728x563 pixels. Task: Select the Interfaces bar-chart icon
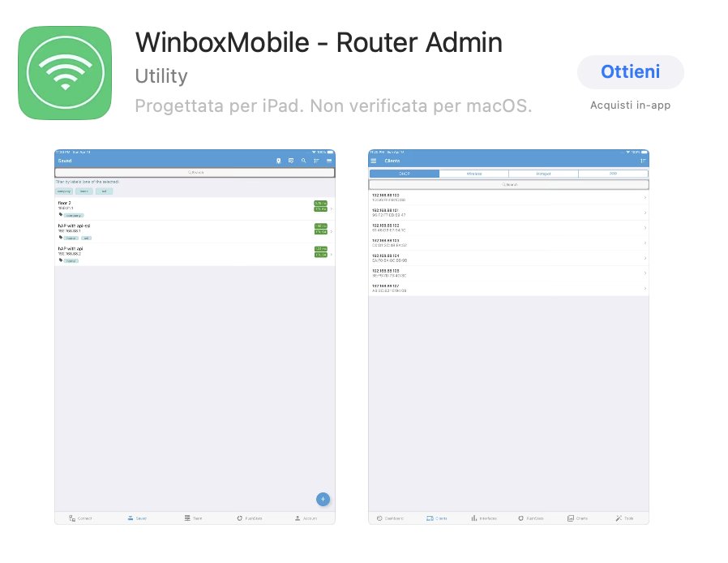click(x=474, y=518)
